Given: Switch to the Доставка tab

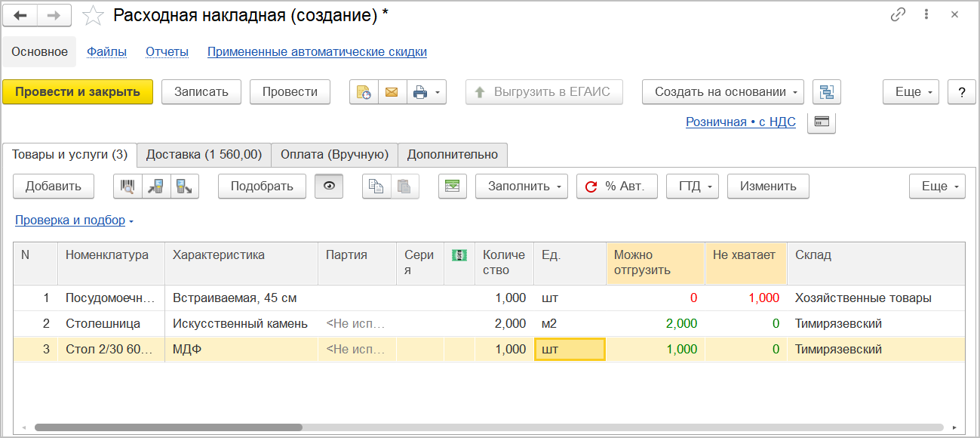Looking at the screenshot, I should pos(204,155).
